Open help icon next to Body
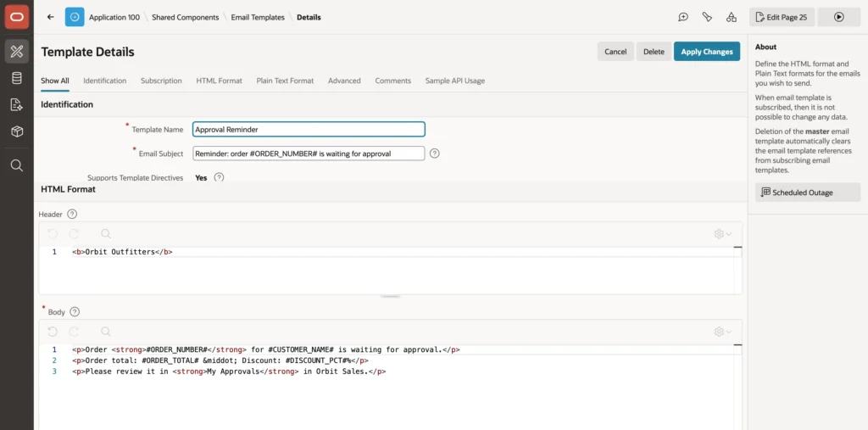 pos(75,312)
